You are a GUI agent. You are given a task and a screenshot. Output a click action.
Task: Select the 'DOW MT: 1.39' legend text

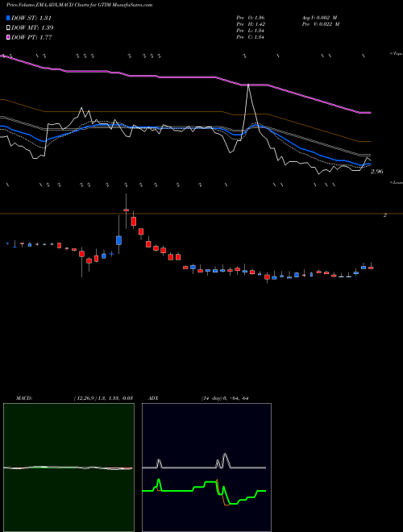32,28
